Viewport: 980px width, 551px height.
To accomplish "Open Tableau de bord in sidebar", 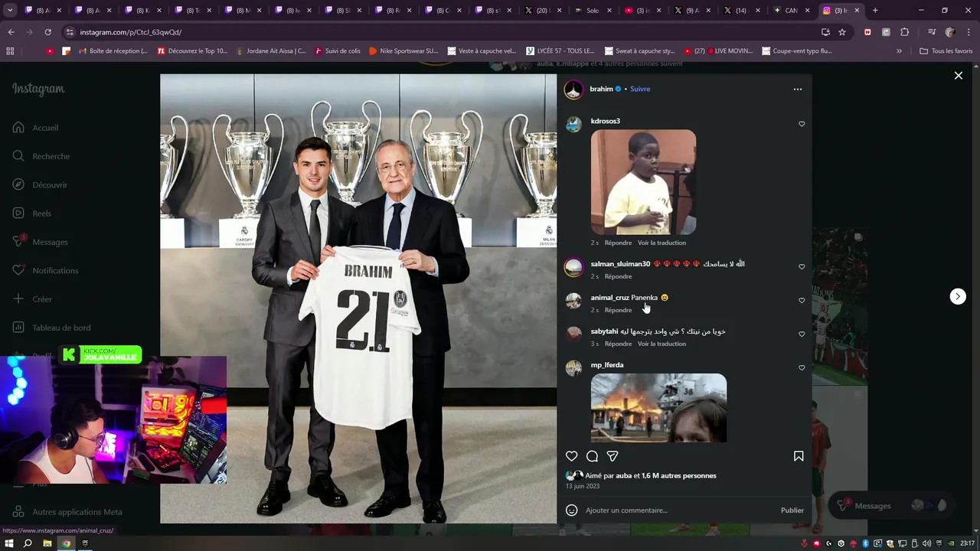I will [51, 328].
